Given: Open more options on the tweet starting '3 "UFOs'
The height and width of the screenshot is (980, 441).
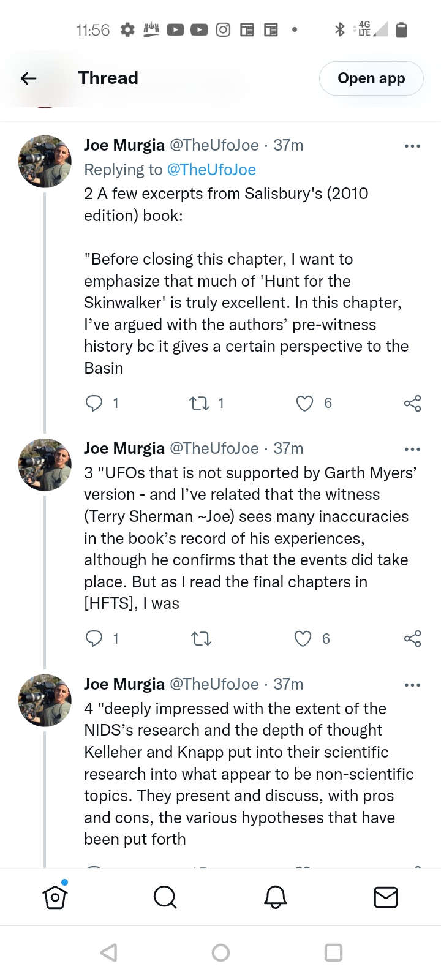Looking at the screenshot, I should (412, 449).
